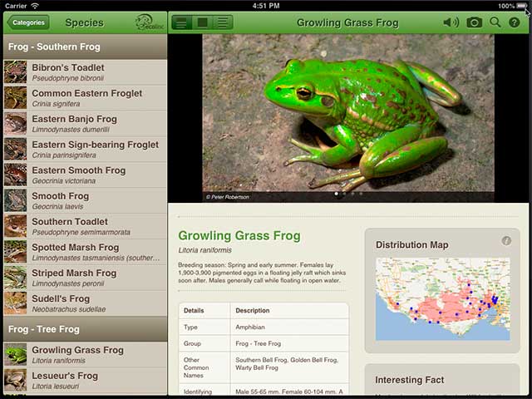Select Spotted Marsh Frog thumbnail
Image resolution: width=532 pixels, height=399 pixels.
pos(15,252)
